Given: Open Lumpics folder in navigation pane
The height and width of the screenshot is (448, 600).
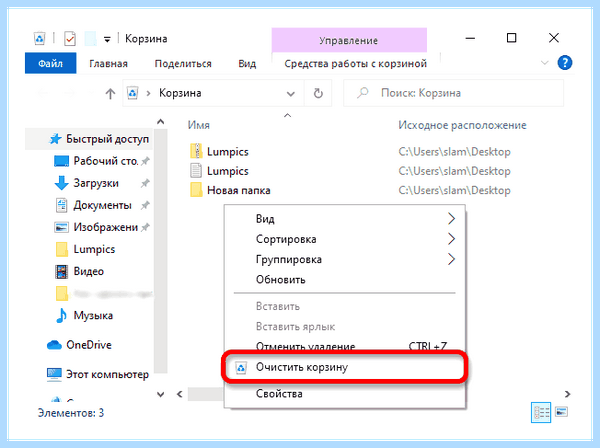Looking at the screenshot, I should [94, 249].
